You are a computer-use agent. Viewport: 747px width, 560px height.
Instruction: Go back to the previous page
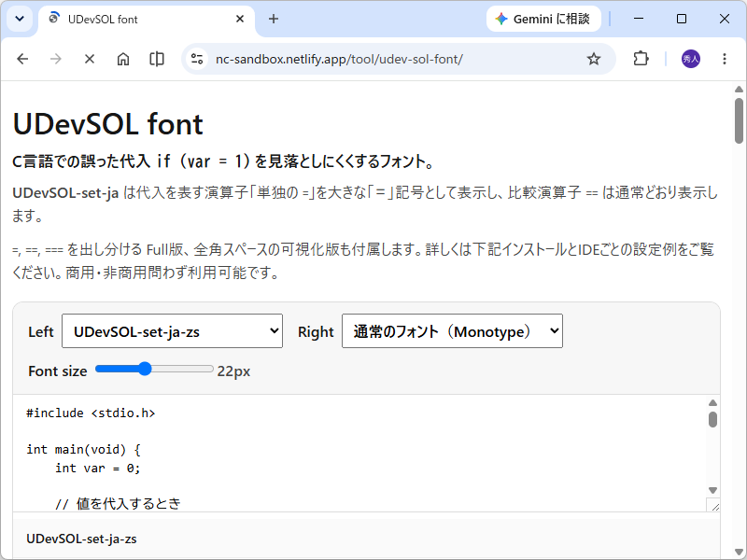22,59
